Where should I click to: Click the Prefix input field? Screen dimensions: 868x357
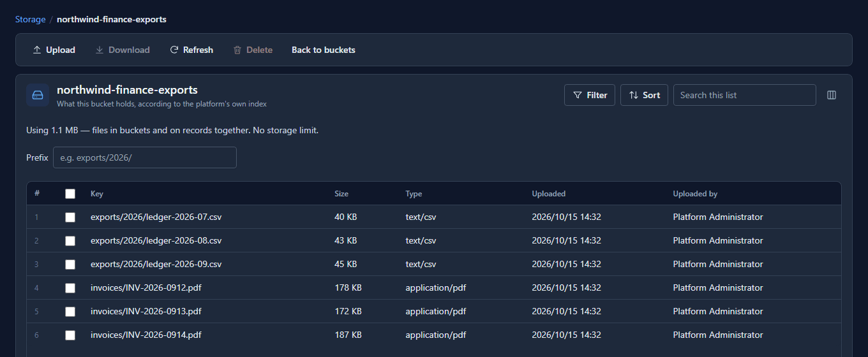point(145,157)
